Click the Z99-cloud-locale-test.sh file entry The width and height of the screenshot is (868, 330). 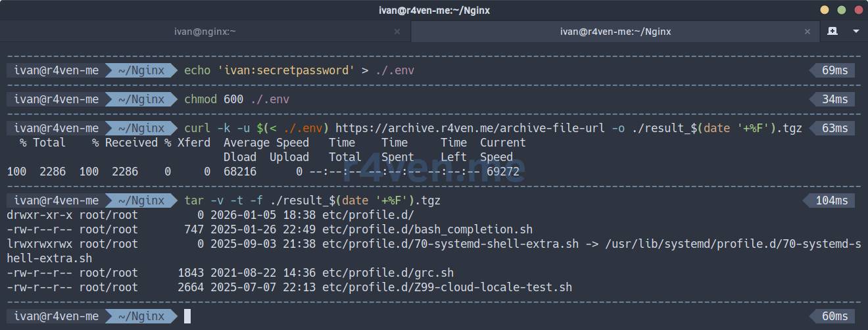(x=446, y=287)
